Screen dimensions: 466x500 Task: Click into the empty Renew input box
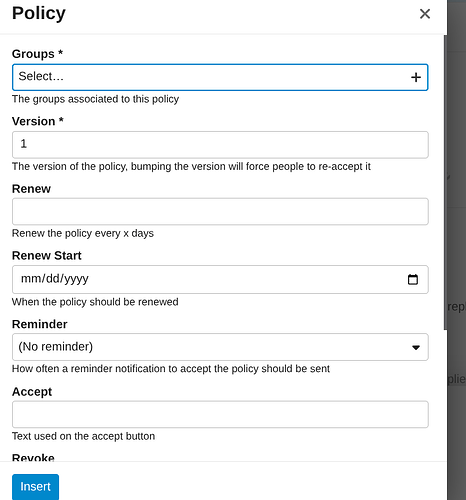click(220, 211)
